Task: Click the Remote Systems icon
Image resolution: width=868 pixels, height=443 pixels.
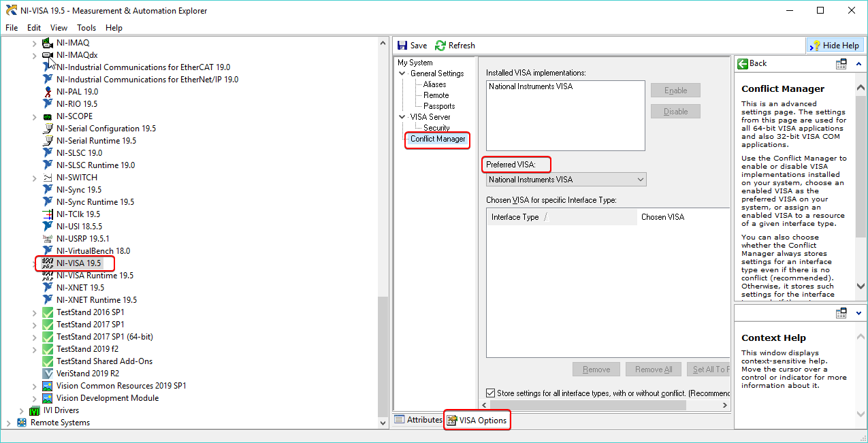Action: pos(22,423)
